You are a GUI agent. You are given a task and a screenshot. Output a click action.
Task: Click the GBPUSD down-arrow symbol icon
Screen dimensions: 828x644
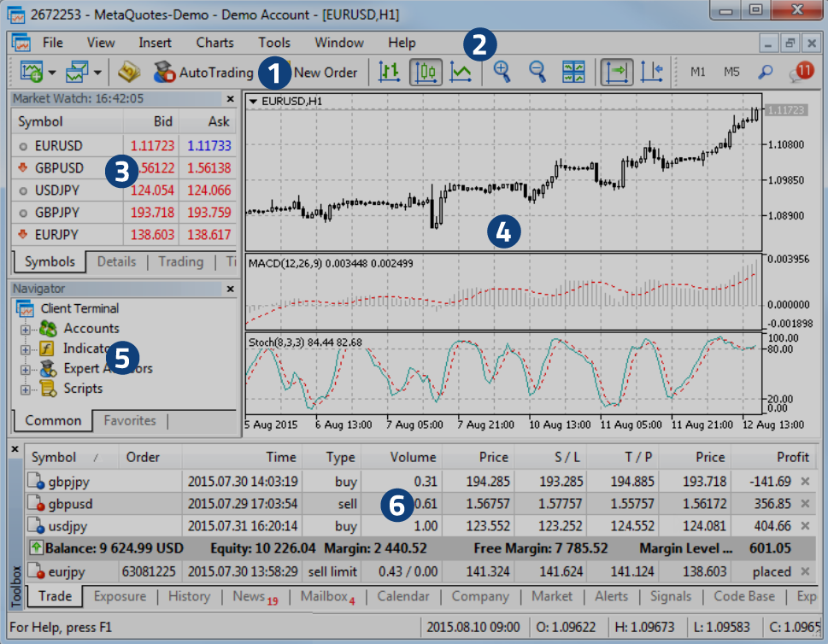pyautogui.click(x=23, y=168)
